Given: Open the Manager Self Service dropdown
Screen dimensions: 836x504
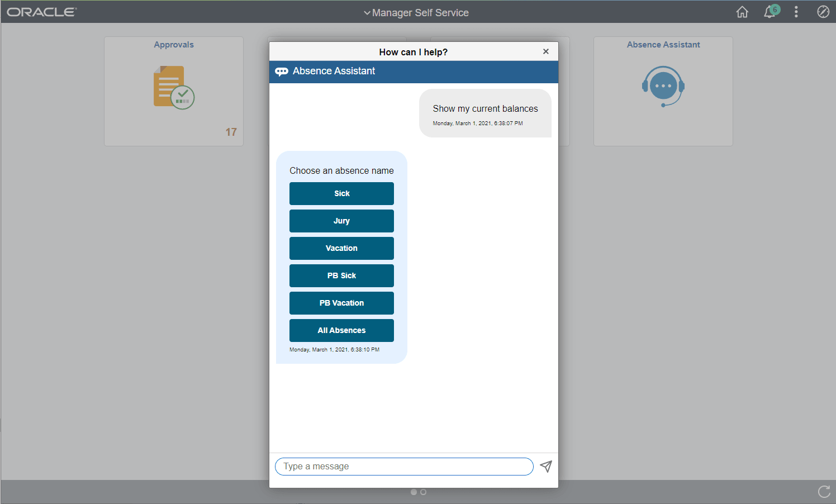Looking at the screenshot, I should coord(416,12).
